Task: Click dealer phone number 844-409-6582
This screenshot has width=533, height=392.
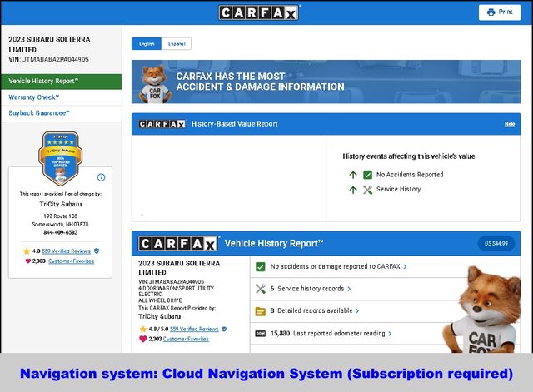Action: point(61,232)
